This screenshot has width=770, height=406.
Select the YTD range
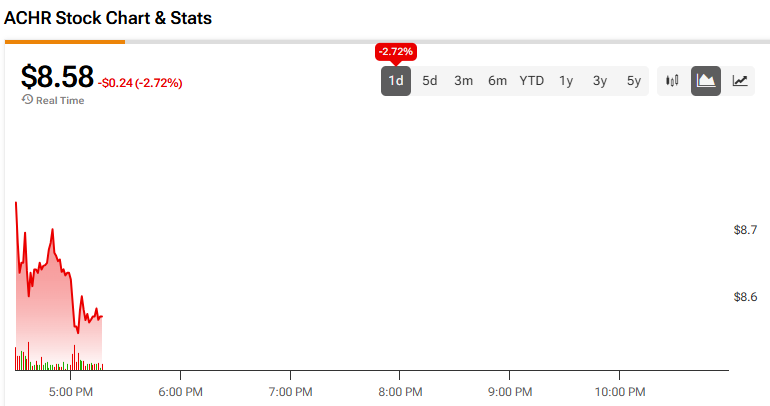point(531,81)
